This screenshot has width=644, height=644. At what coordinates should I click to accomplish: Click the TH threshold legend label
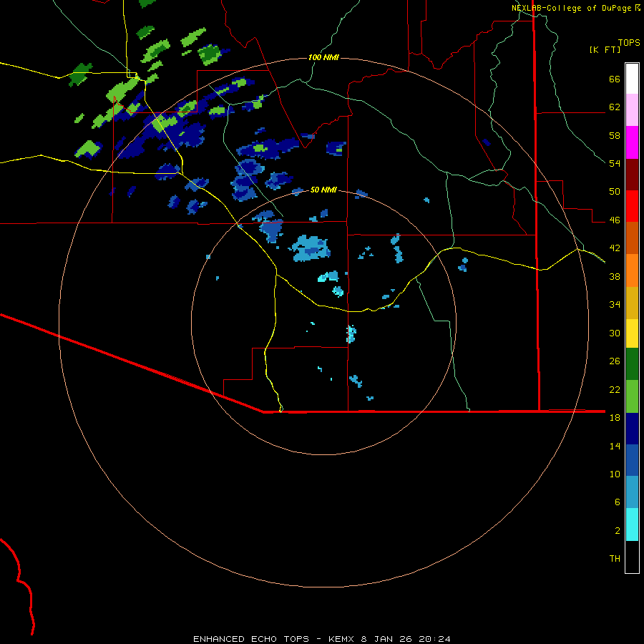point(615,559)
